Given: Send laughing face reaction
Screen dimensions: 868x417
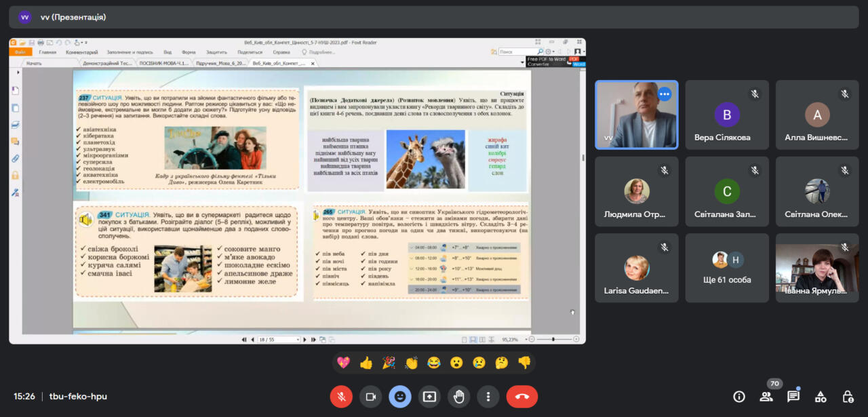Looking at the screenshot, I should pos(433,363).
